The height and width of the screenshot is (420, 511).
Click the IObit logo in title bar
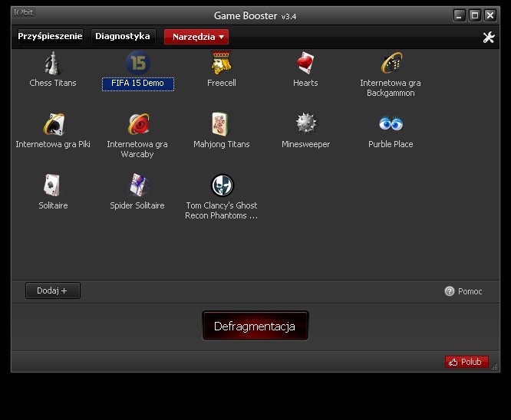coord(24,13)
